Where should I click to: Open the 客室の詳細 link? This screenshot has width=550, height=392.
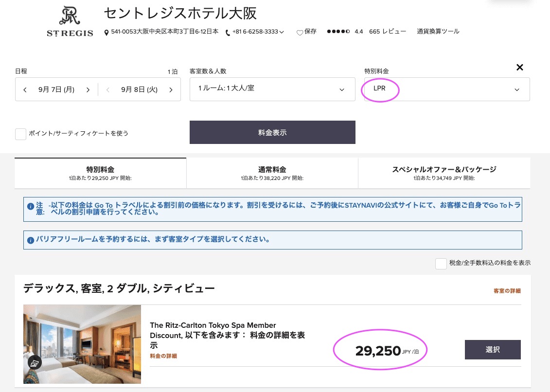(x=507, y=291)
